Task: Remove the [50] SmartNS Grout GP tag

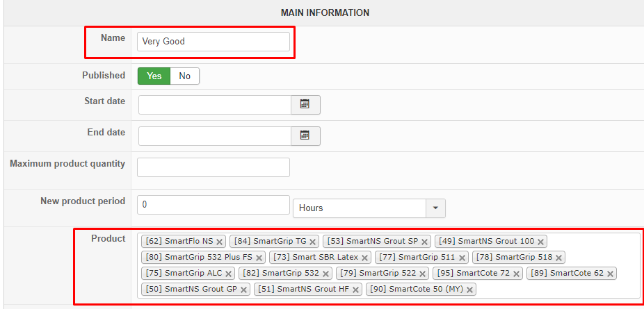Action: click(x=243, y=290)
